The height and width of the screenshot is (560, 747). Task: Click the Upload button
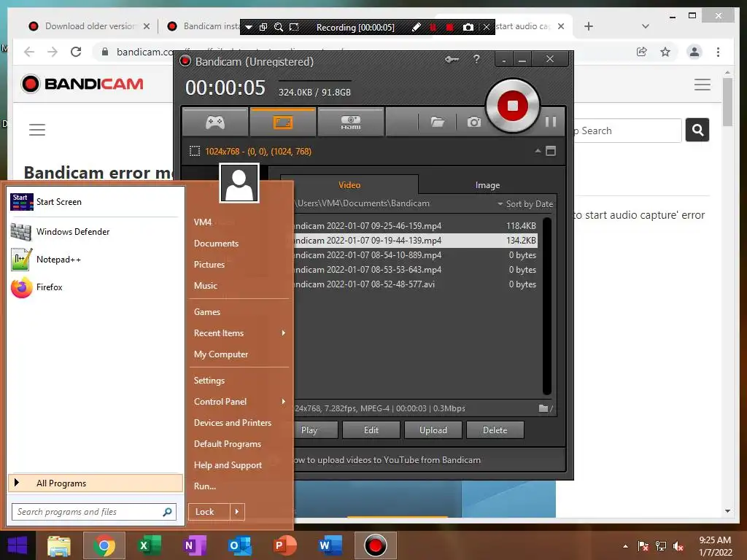pos(433,430)
